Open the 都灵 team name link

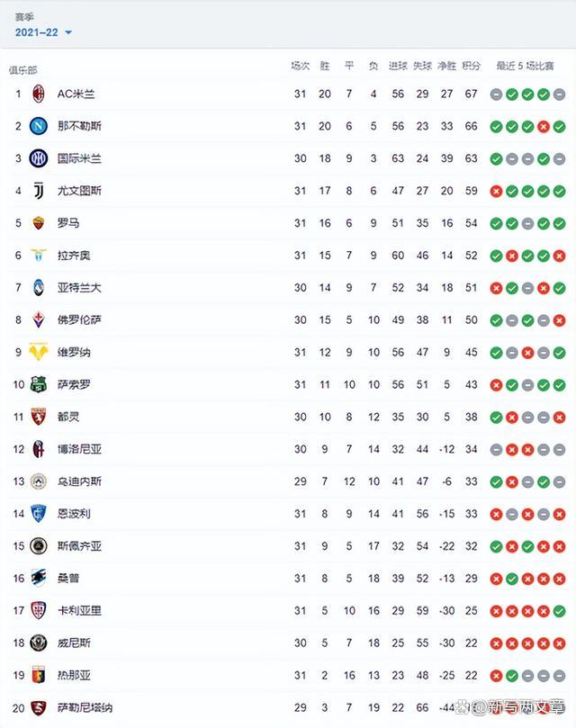[68, 417]
